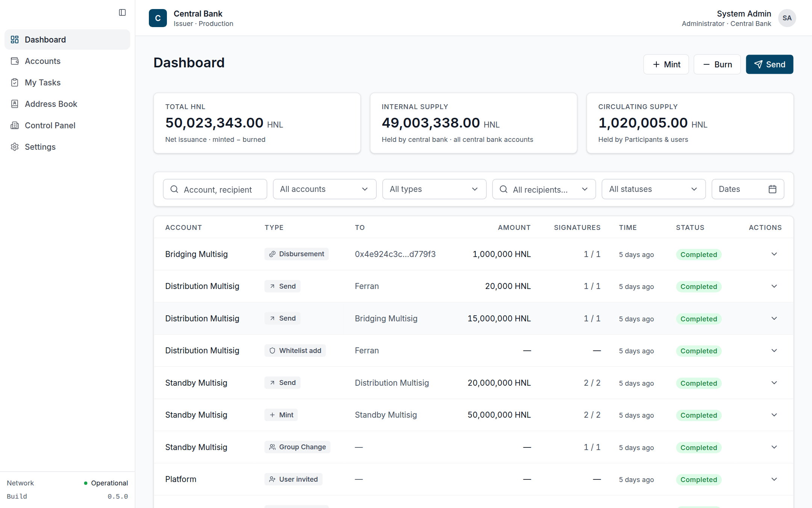Open Accounts in the sidebar

click(67, 61)
